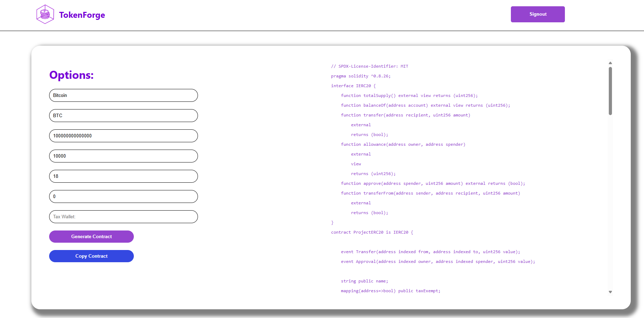Viewport: 644px width, 318px height.
Task: Click the string public name line
Action: [365, 281]
